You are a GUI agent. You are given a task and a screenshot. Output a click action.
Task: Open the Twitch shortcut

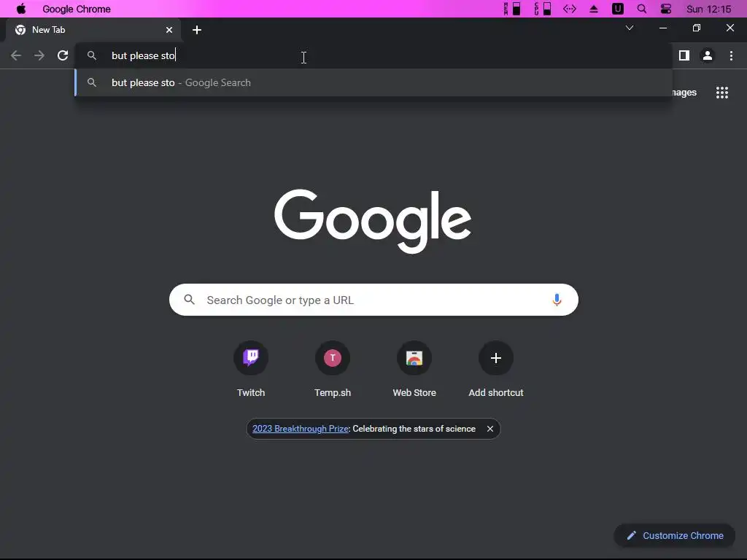pyautogui.click(x=251, y=369)
